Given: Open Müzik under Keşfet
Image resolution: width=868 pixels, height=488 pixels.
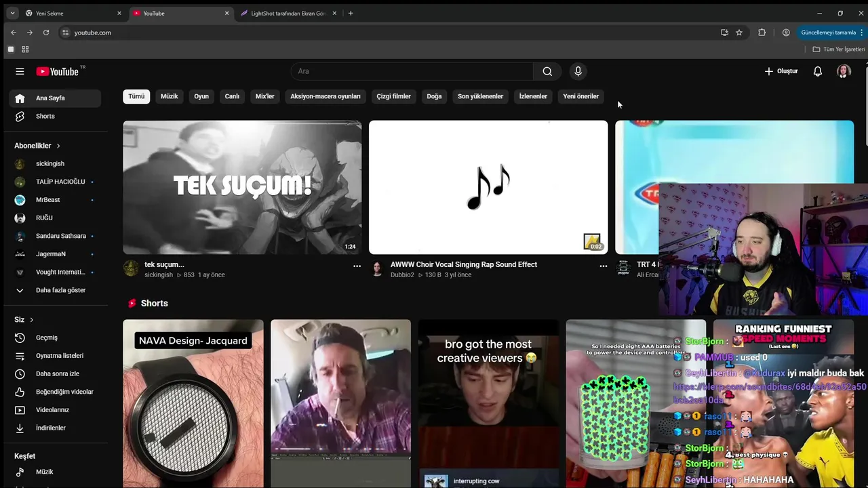Looking at the screenshot, I should pos(55,472).
